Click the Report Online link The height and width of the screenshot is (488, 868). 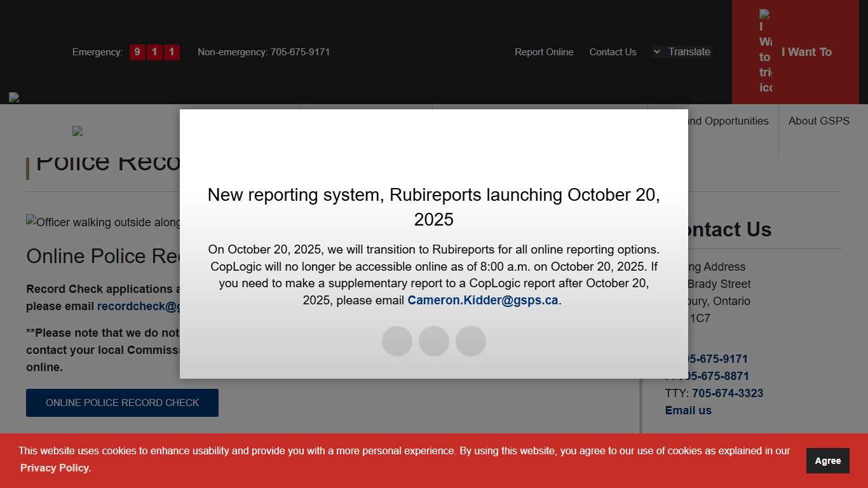[x=544, y=51]
